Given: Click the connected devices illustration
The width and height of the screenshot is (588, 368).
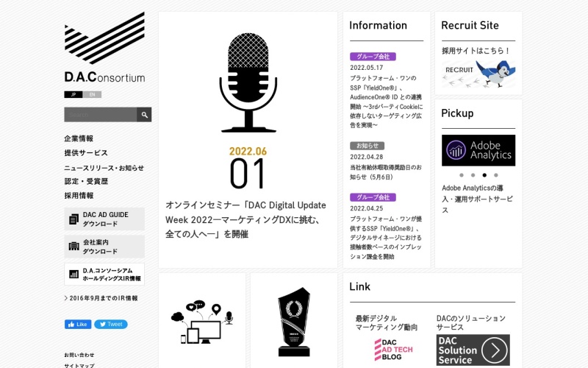Looking at the screenshot, I should 201,322.
